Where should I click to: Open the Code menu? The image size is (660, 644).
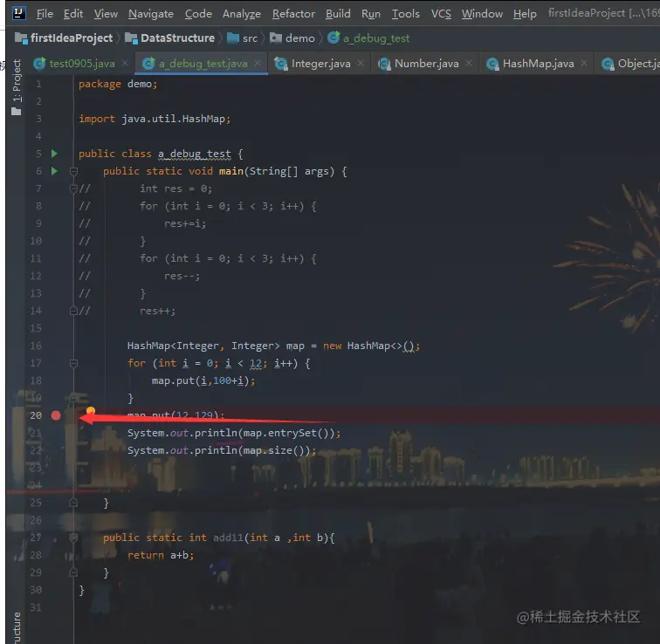click(198, 14)
